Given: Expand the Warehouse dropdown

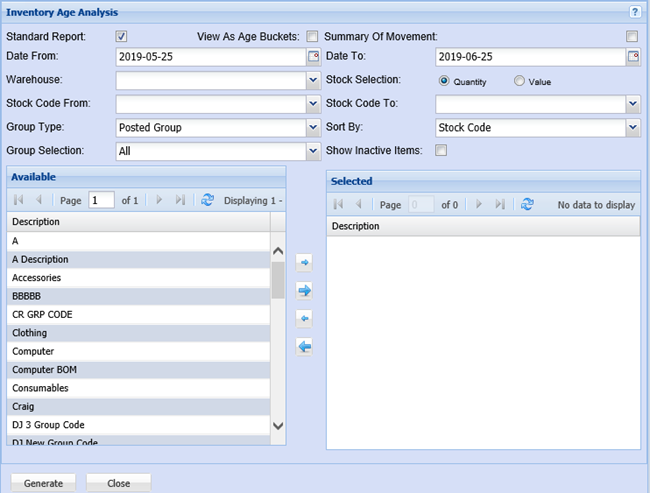Looking at the screenshot, I should coord(313,81).
